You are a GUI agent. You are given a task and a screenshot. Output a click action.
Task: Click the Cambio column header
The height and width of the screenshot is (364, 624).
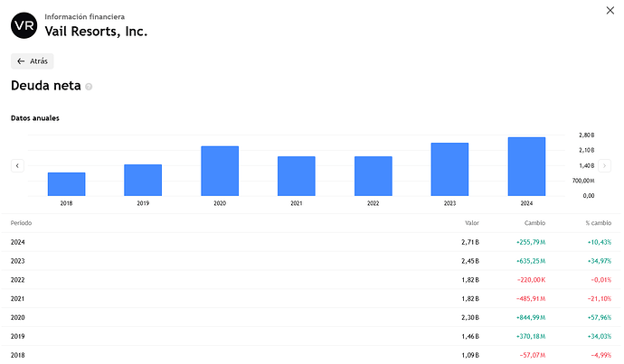click(534, 223)
